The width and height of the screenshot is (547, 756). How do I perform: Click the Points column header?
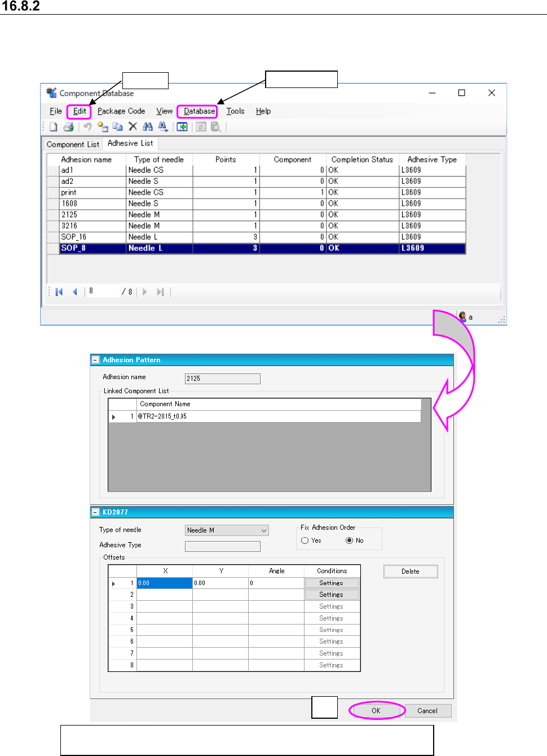click(226, 160)
